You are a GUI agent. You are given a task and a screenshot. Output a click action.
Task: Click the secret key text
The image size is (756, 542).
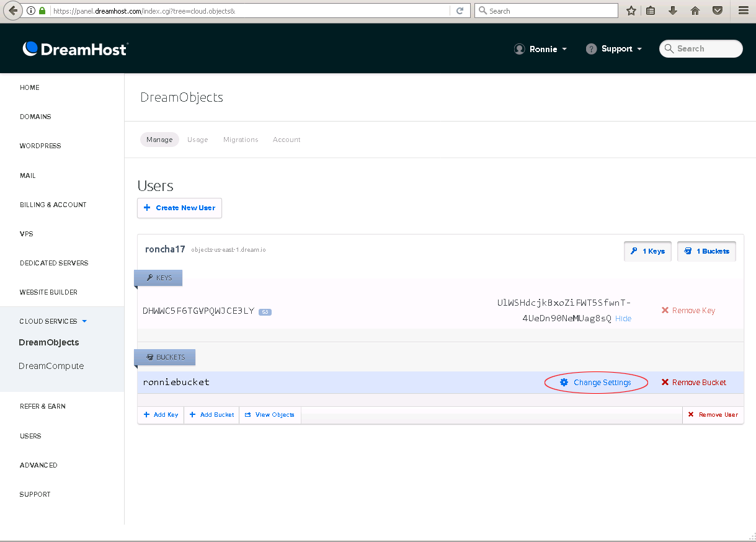point(563,311)
